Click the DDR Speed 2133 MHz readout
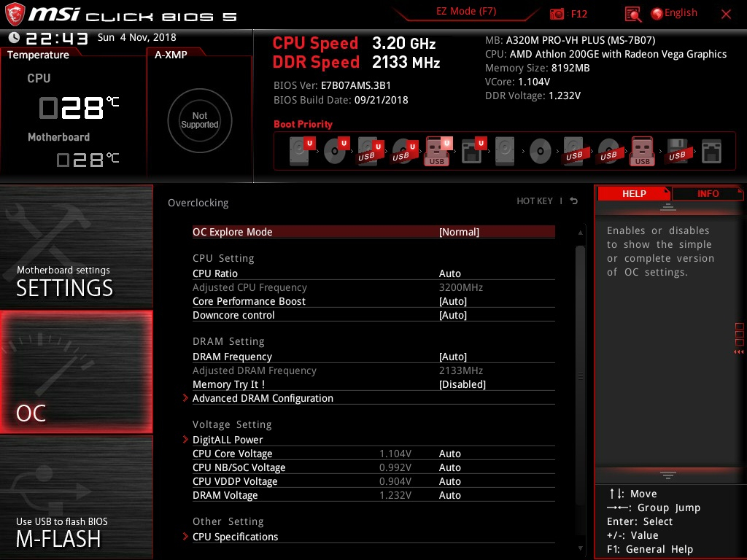Screen dimensions: 747x560 (x=356, y=62)
